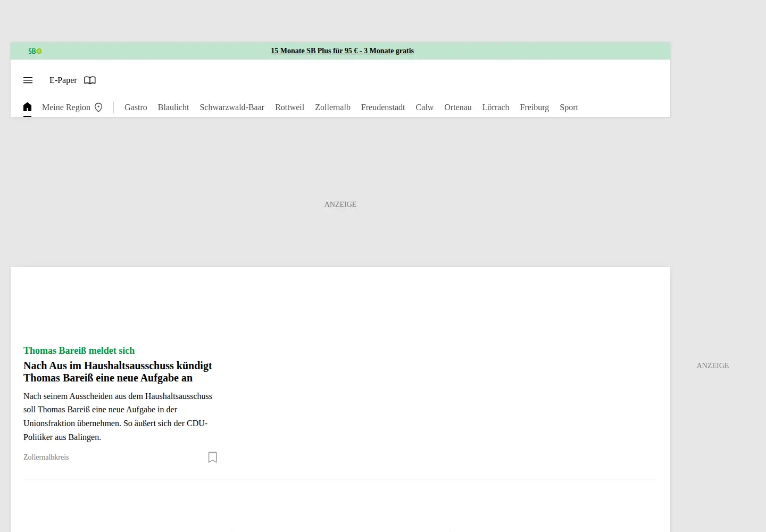Click the Zollernalbkreis article tag
The image size is (766, 532).
(46, 457)
